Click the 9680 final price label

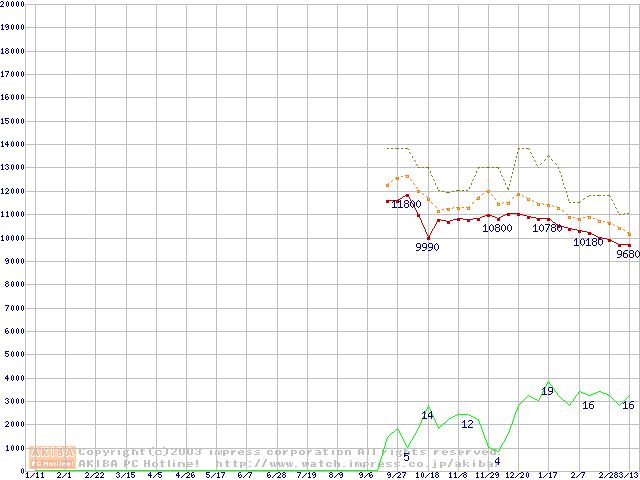point(627,254)
